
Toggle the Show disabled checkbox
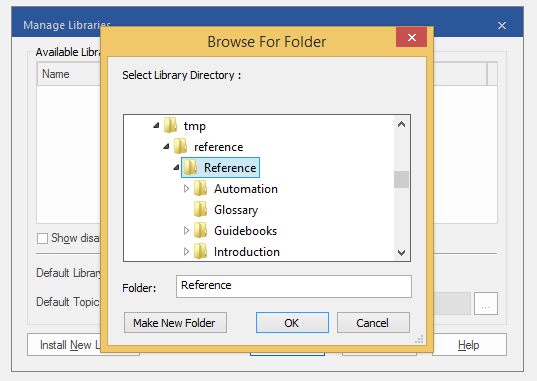click(42, 238)
